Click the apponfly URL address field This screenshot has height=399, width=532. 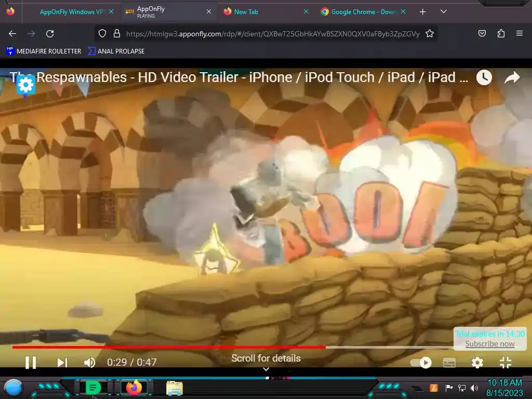(x=273, y=34)
